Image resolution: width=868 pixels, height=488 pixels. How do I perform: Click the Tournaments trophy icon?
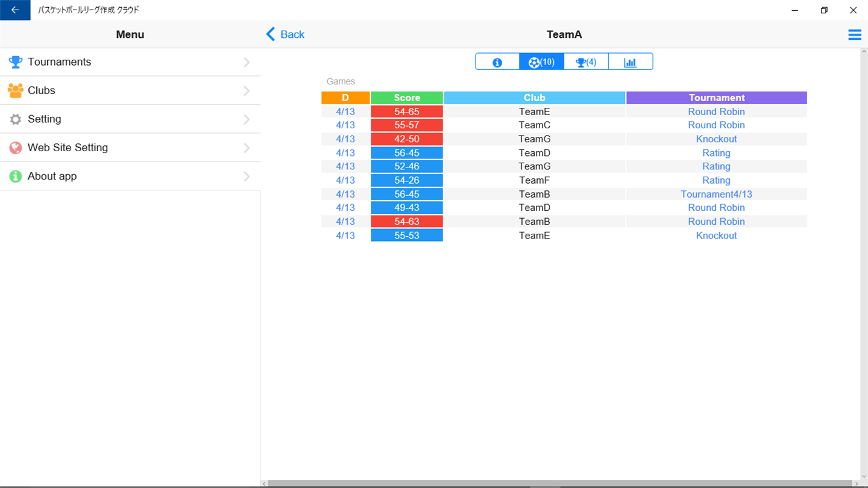16,62
